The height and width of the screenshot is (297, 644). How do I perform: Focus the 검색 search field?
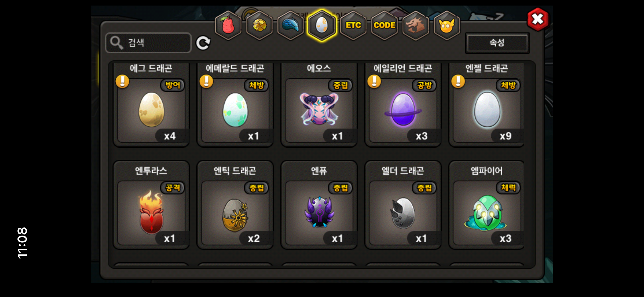[148, 43]
